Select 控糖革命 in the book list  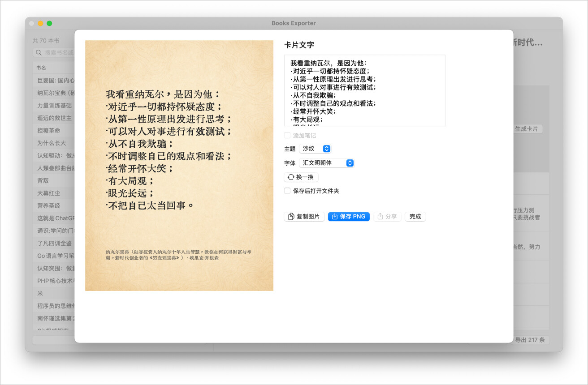[54, 131]
